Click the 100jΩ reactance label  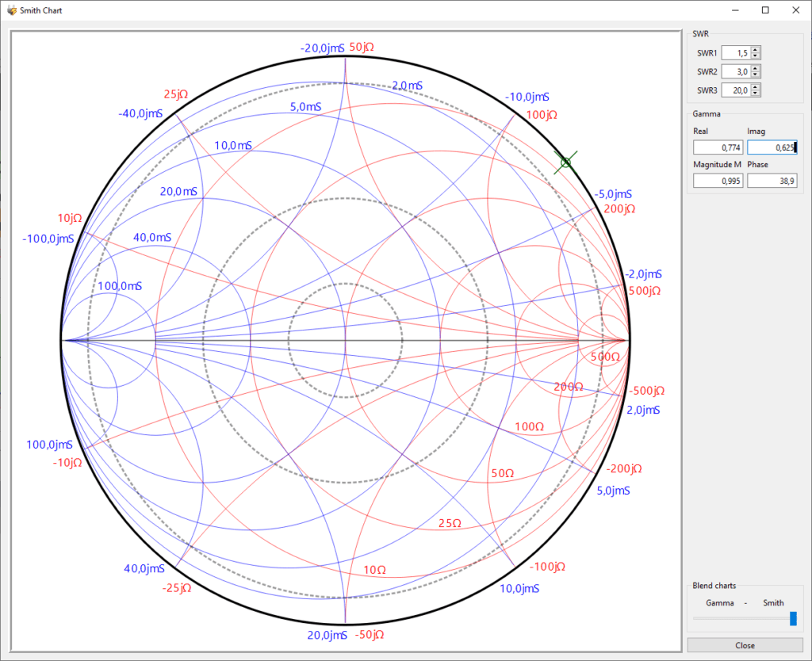[x=542, y=115]
